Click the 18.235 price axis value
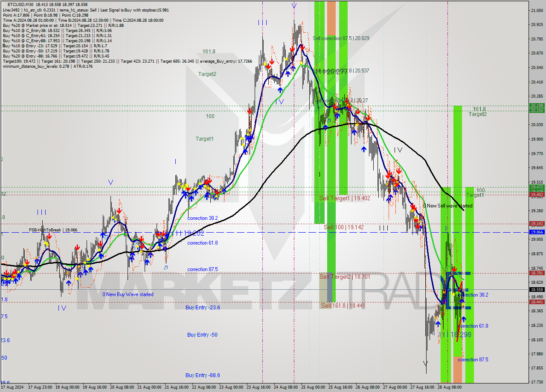This screenshot has width=546, height=392. coord(537,325)
